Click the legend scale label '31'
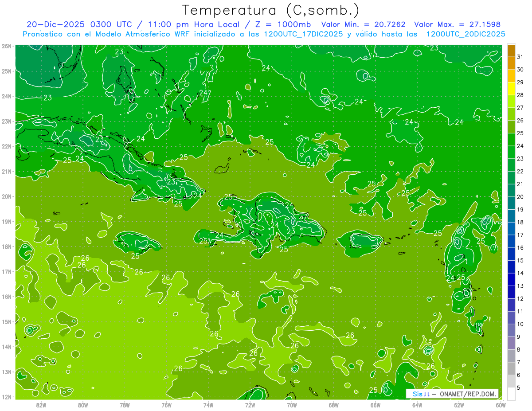The height and width of the screenshot is (411, 532). 520,56
